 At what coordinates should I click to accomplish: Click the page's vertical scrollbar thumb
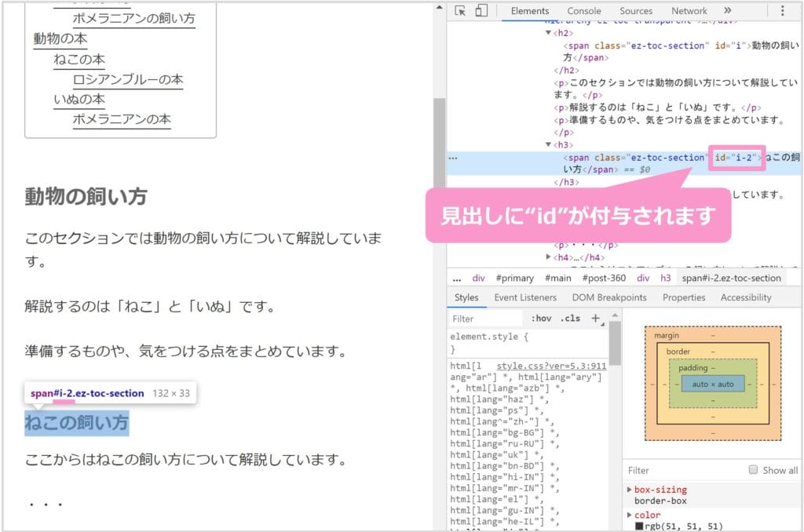(439, 144)
